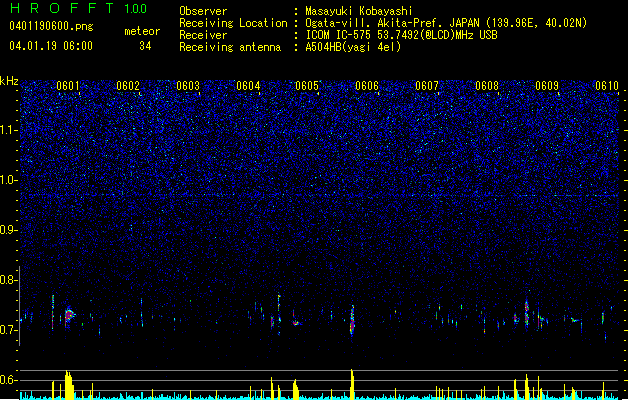This screenshot has width=629, height=400.
Task: Click the 0608 time marker
Action: 487,86
